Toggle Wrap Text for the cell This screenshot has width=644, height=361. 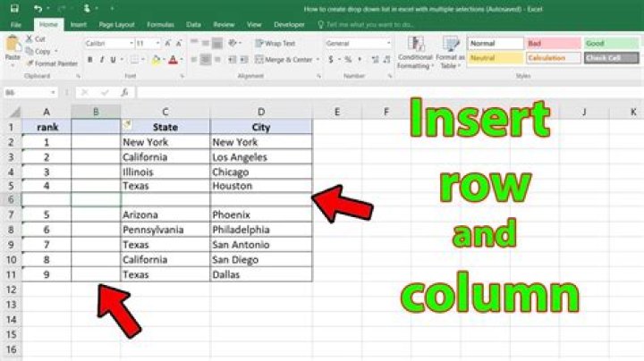275,43
